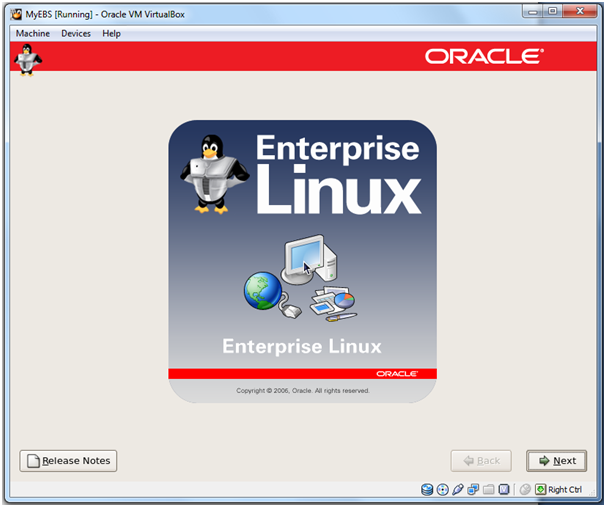Click the document icon on Release Notes

(x=33, y=461)
